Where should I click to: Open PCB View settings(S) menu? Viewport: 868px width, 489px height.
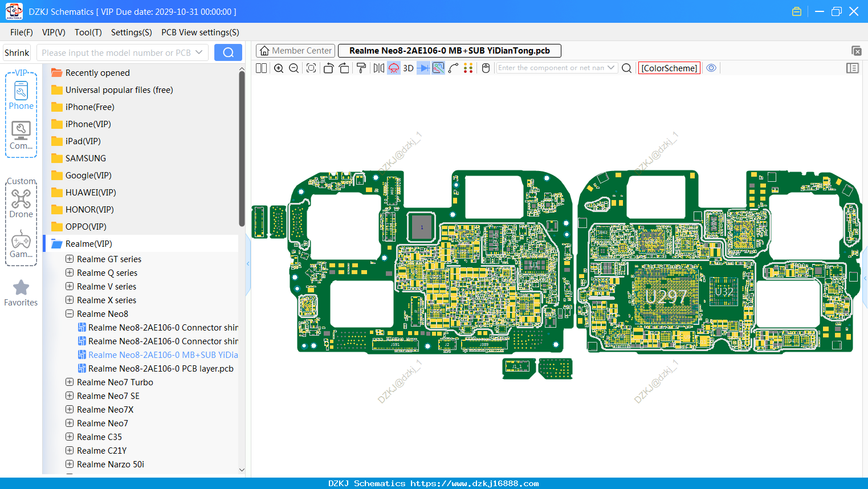click(x=200, y=32)
